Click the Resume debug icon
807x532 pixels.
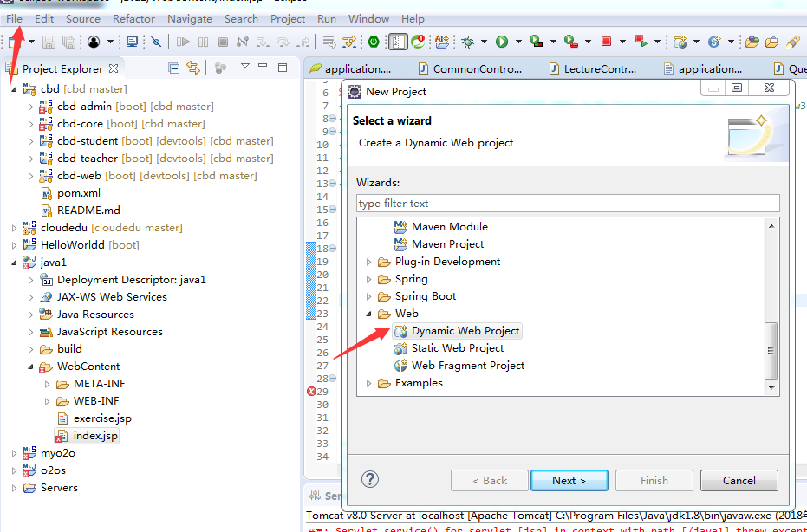183,42
